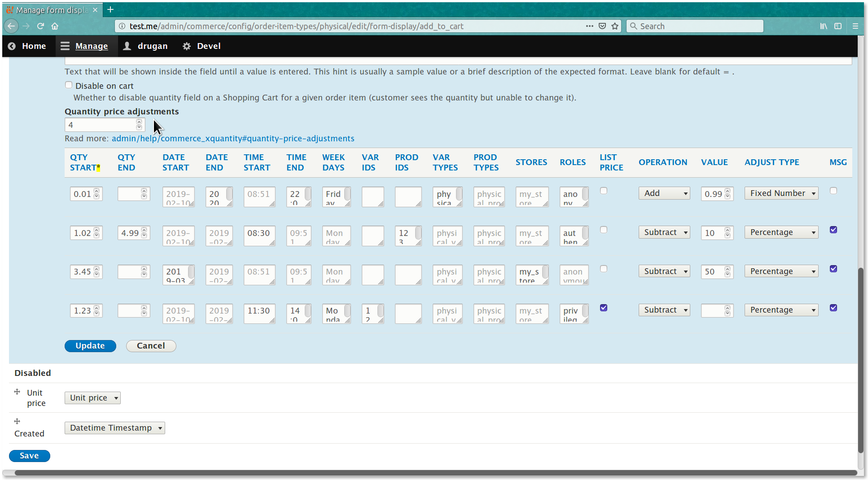Click the Devel gear icon
Image resolution: width=868 pixels, height=480 pixels.
pos(187,46)
